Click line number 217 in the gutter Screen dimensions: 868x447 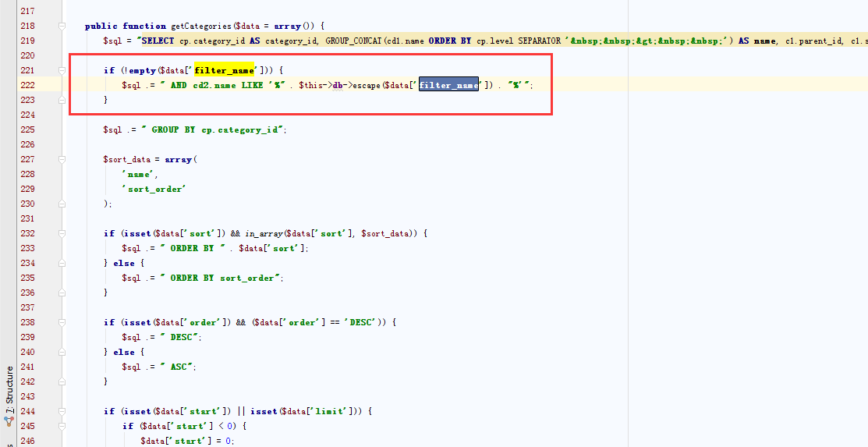point(27,11)
